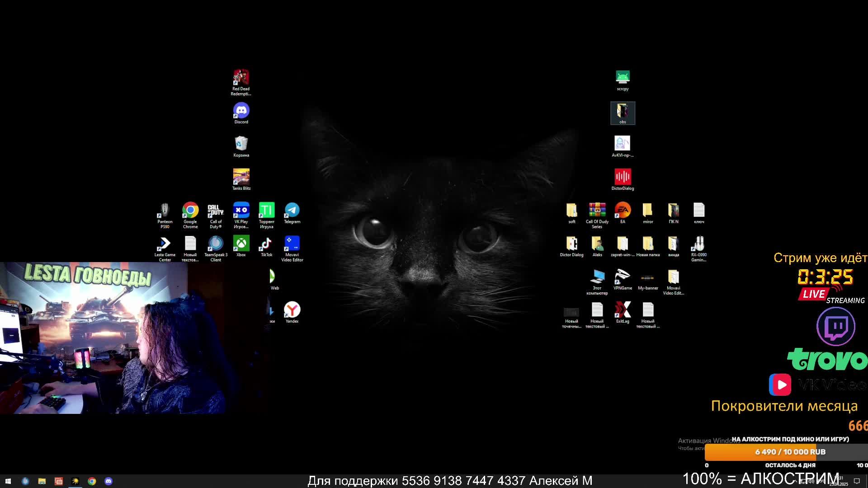Open Этот компьютер desktop icon
Screen dimensions: 868x488
tap(597, 277)
